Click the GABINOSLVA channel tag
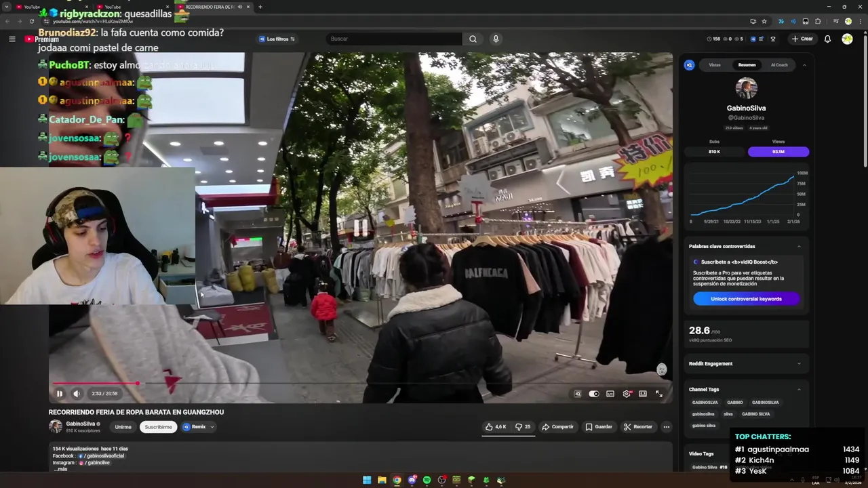Image resolution: width=868 pixels, height=488 pixels. point(705,403)
